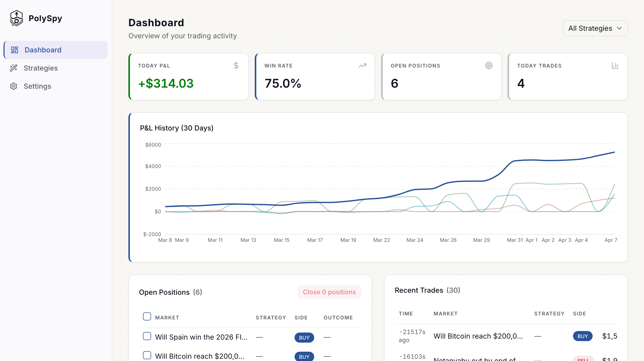Screen dimensions: 644x361
Task: Click the SELL badge in Recent Trades
Action: click(x=583, y=359)
